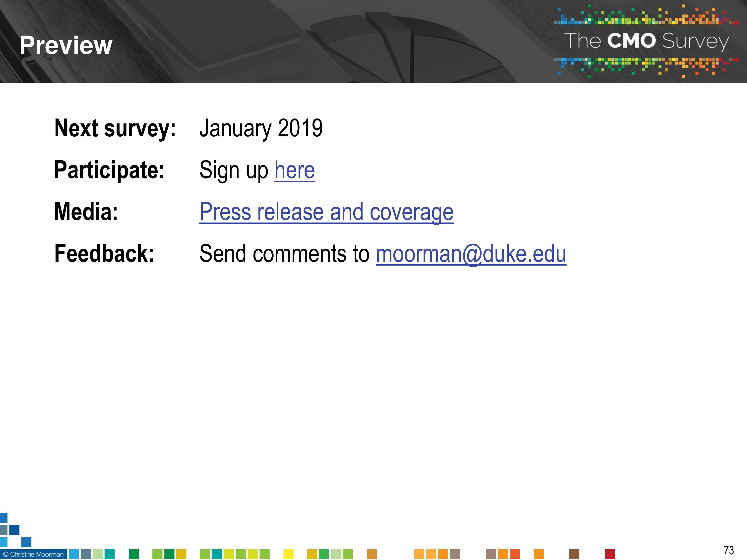The width and height of the screenshot is (747, 560).
Task: Click the bright yellow footer square
Action: [288, 554]
